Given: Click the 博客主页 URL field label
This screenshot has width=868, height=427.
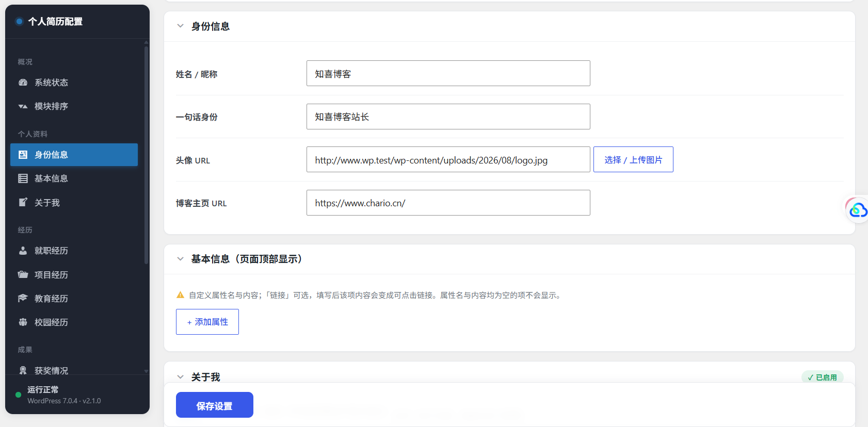Looking at the screenshot, I should [x=201, y=203].
